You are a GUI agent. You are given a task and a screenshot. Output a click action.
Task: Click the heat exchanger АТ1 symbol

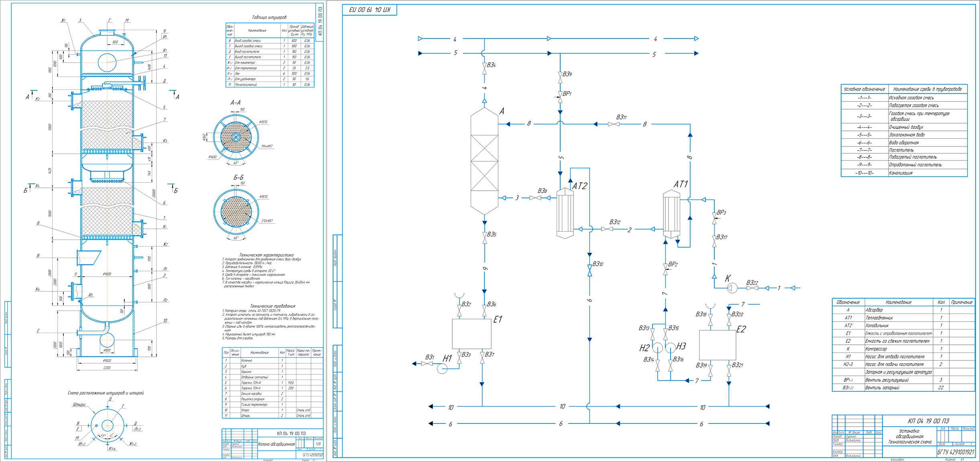point(672,215)
